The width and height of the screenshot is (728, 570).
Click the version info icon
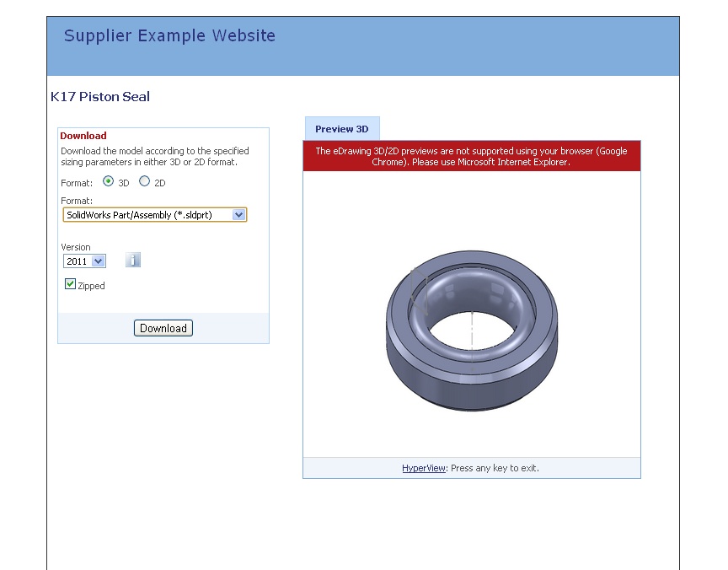coord(133,261)
